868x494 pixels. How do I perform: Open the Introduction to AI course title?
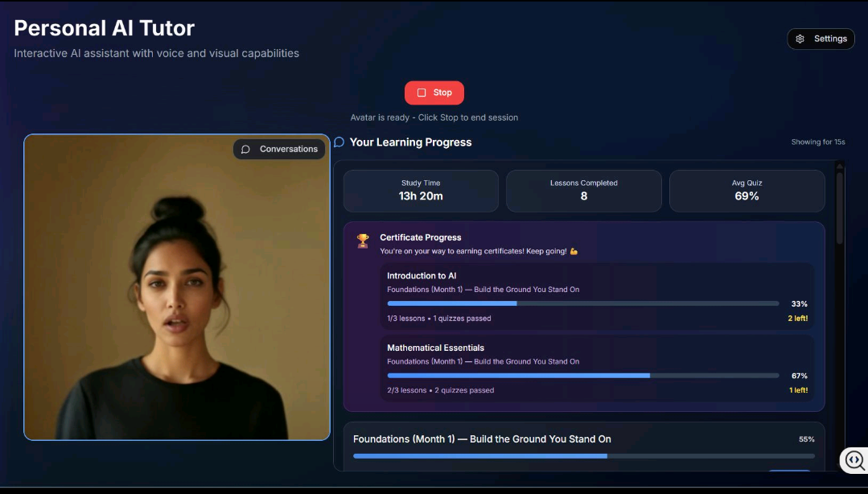click(x=422, y=276)
